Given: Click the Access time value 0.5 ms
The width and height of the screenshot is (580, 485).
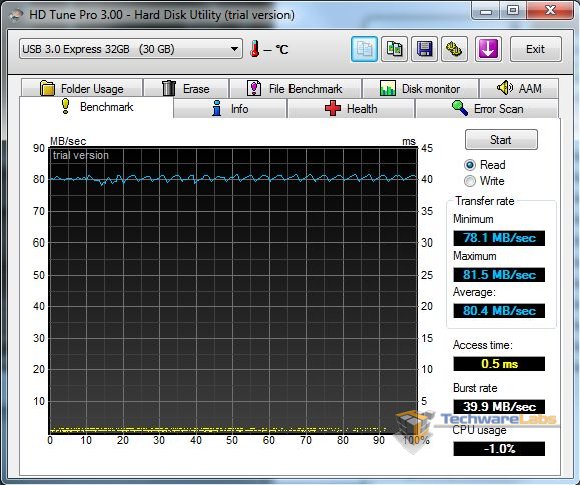Looking at the screenshot, I should [x=499, y=364].
